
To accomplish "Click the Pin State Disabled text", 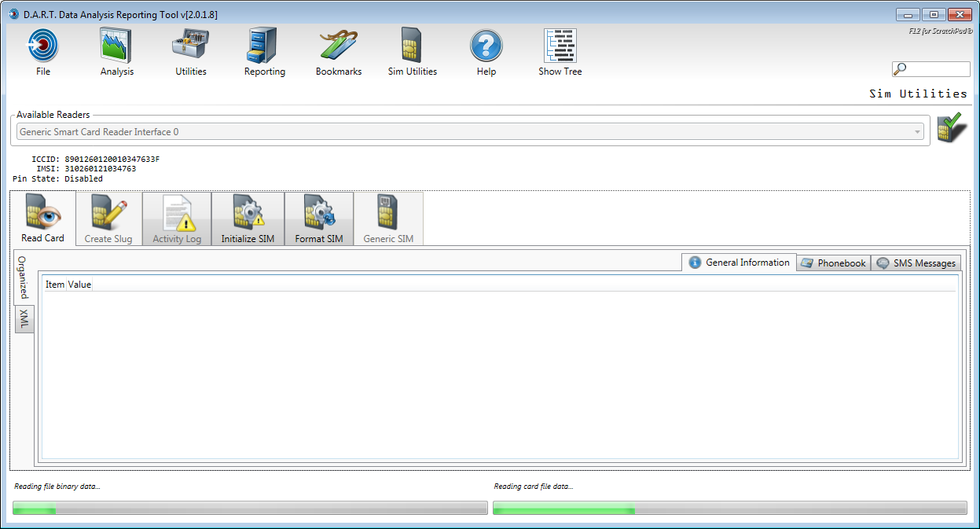I will point(58,178).
